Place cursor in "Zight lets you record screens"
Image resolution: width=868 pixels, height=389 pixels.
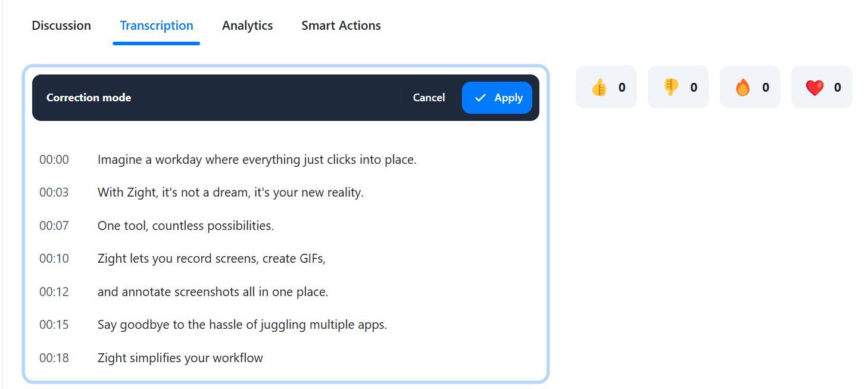[211, 259]
